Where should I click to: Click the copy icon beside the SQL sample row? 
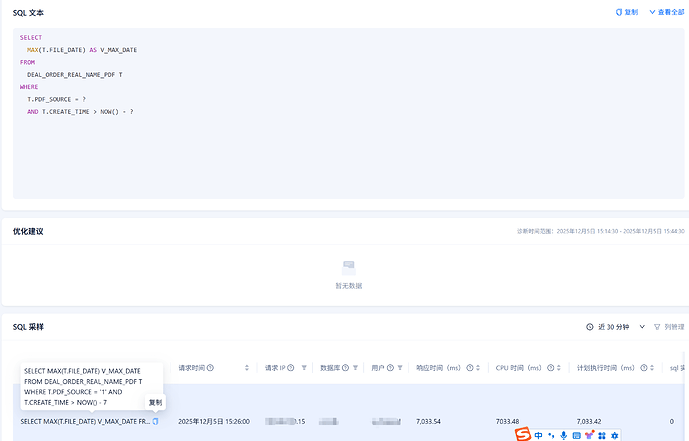155,421
